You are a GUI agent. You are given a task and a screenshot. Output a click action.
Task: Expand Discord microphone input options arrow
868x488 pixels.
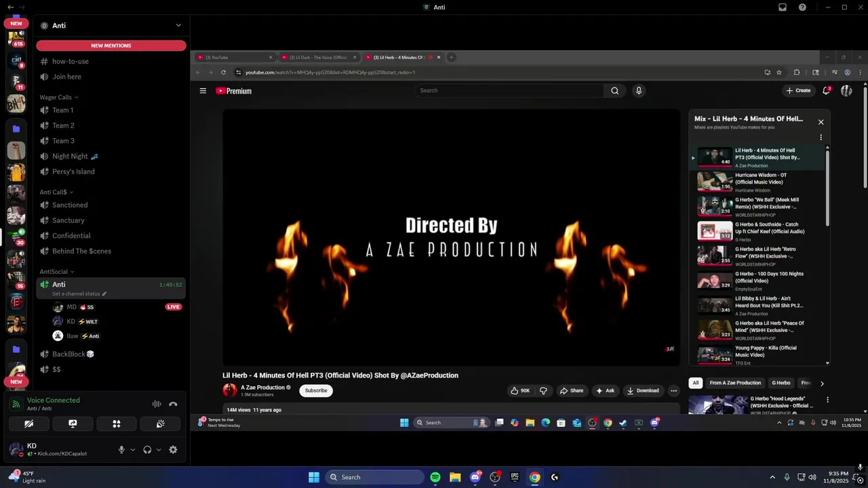click(x=132, y=449)
